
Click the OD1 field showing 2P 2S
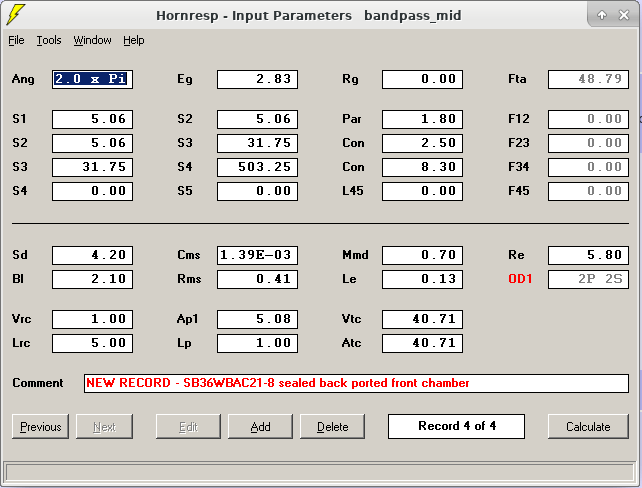click(x=588, y=279)
